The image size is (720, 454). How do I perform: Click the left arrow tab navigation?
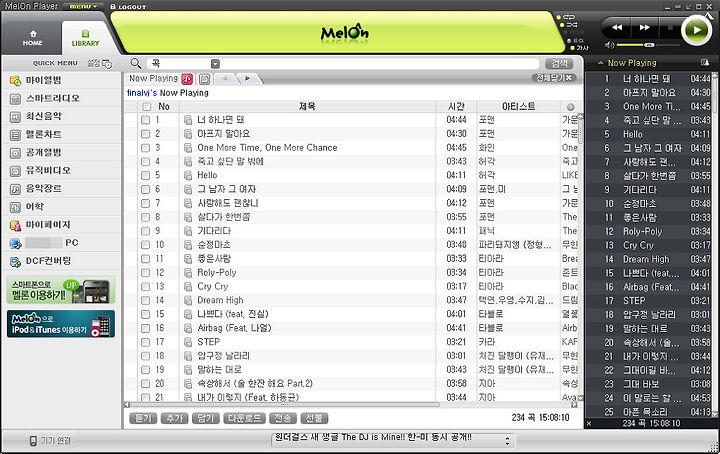click(x=225, y=78)
